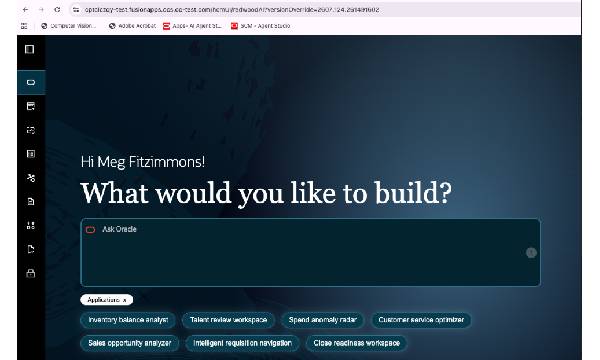Choose the Inventory balance analyst suggestion

pos(128,320)
